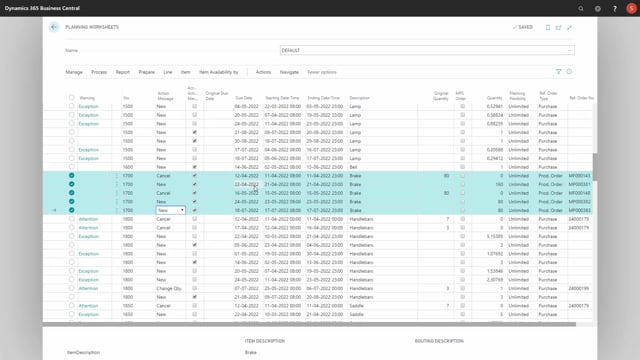Open the settings gear icon
Image resolution: width=640 pixels, height=360 pixels.
(x=598, y=8)
